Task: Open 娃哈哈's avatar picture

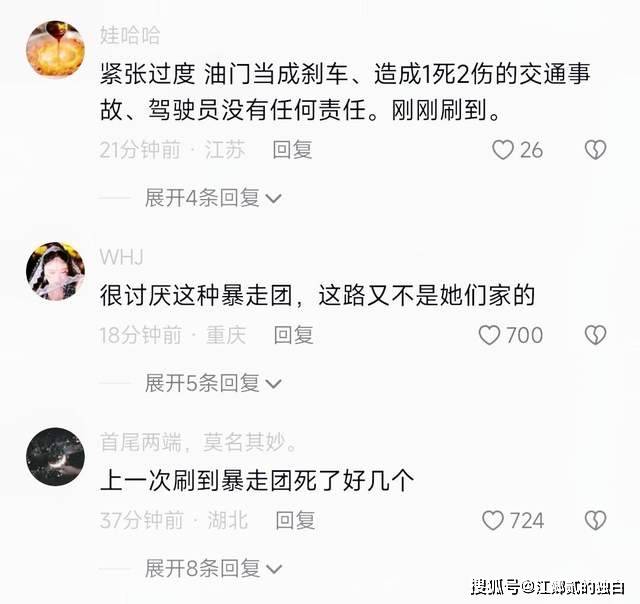Action: pyautogui.click(x=56, y=49)
